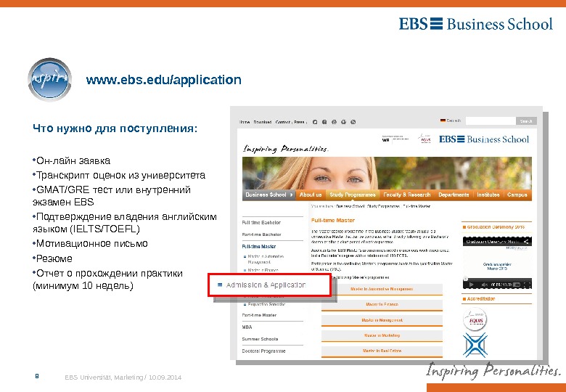
Task: Open the Press link in the top bar
Action: click(299, 122)
